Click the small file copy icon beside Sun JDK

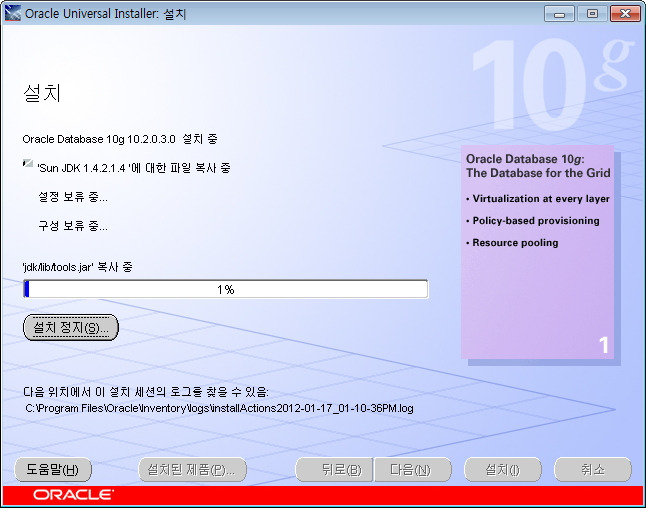pos(28,163)
